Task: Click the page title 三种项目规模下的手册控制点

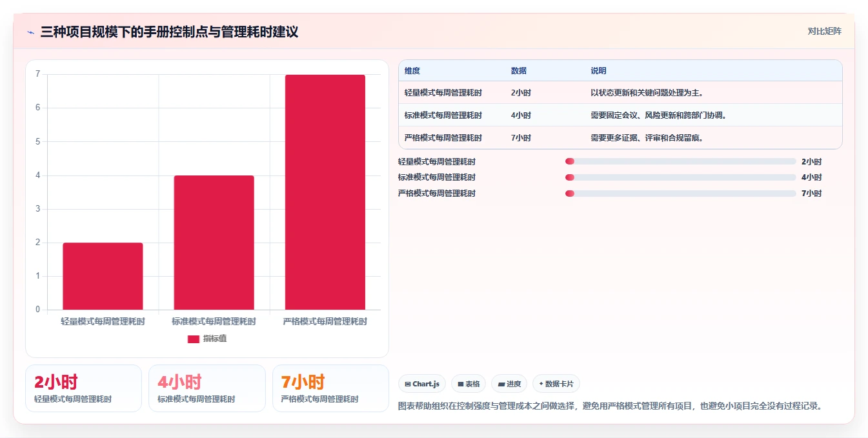Action: 169,32
